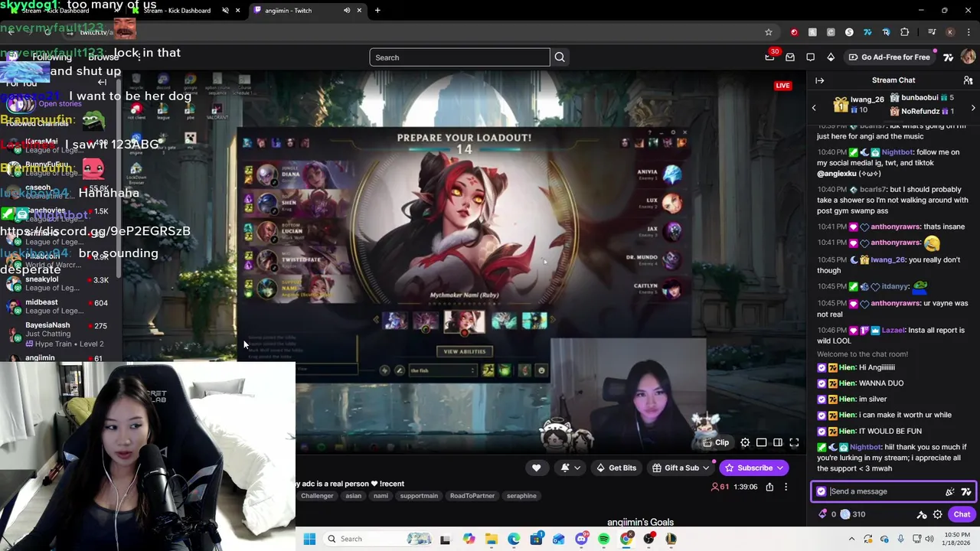
Task: Show previous gift leaderboard entries arrow
Action: [x=814, y=108]
